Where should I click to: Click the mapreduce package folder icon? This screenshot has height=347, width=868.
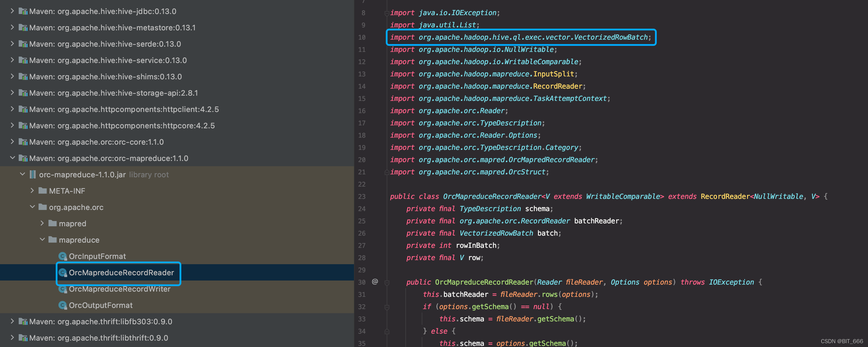pyautogui.click(x=53, y=240)
